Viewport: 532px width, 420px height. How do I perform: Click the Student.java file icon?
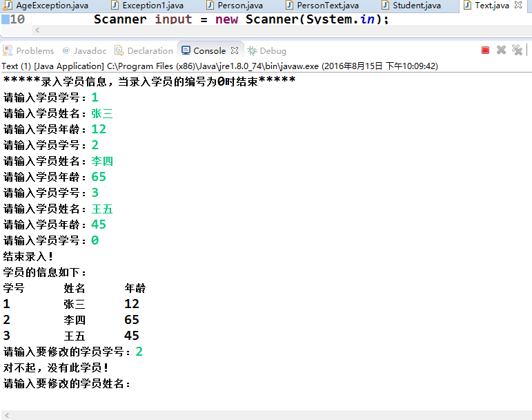[385, 5]
